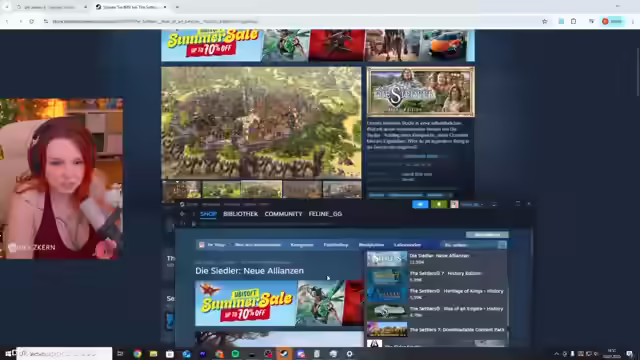Open the Steam account name dropdown
This screenshot has height=360, width=640.
[472, 204]
